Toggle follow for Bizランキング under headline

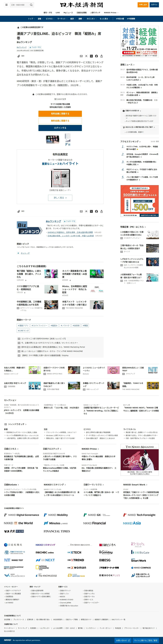click(x=35, y=47)
